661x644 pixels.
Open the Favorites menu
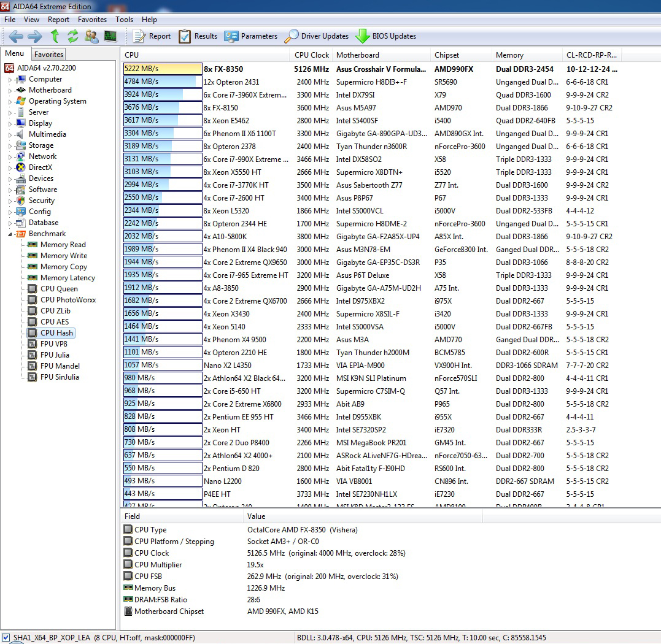92,20
